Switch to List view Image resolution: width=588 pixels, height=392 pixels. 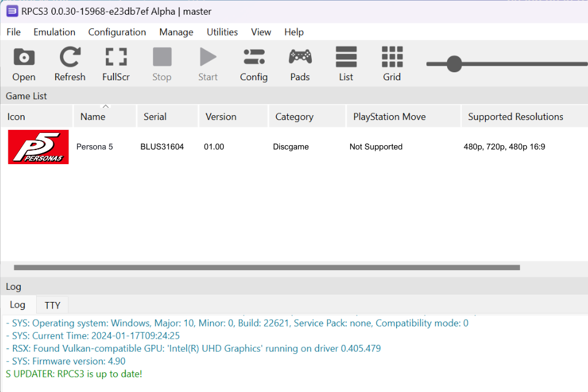(346, 64)
